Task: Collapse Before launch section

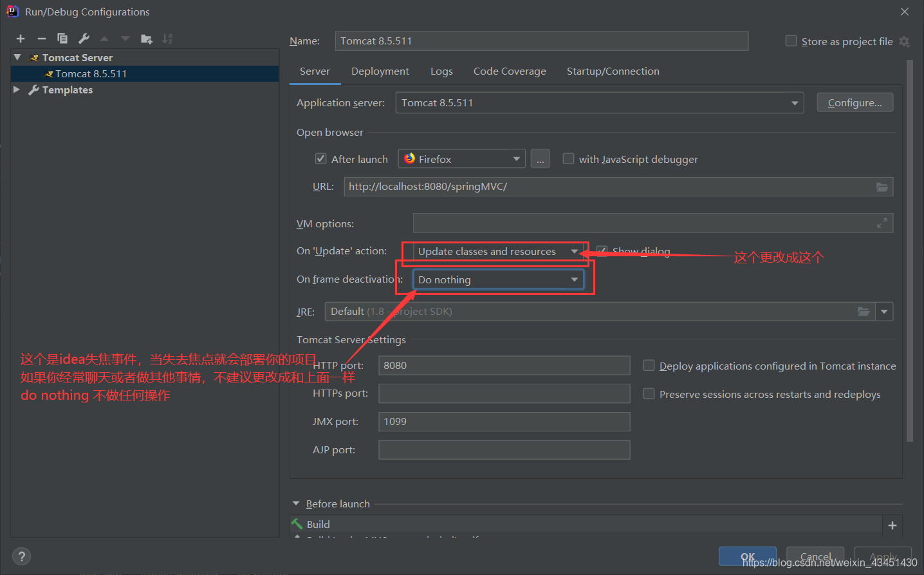Action: 296,504
